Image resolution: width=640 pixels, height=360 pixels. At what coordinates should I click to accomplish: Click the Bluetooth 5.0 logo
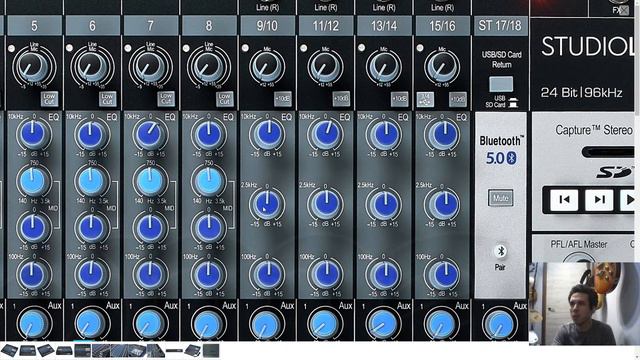coord(501,150)
